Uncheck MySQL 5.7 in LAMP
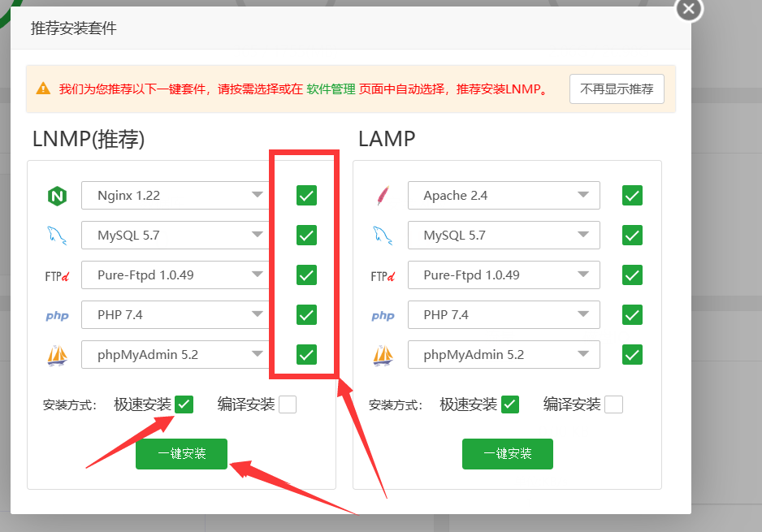This screenshot has height=532, width=762. pos(632,236)
